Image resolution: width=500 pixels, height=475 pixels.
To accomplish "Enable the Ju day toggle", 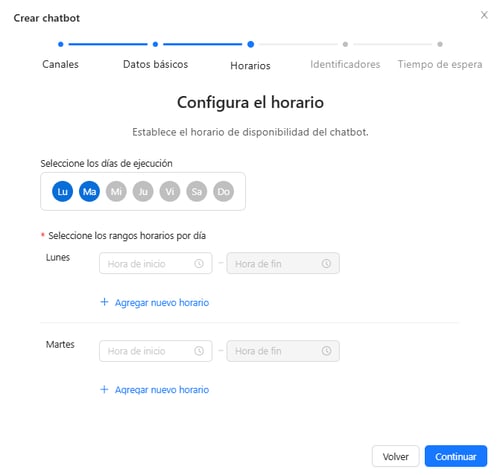I will (143, 191).
